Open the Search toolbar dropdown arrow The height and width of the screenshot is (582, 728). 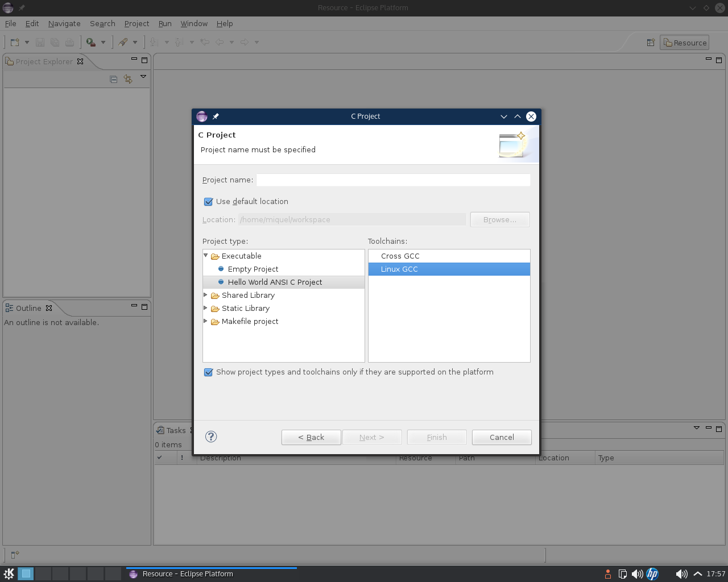pyautogui.click(x=135, y=42)
